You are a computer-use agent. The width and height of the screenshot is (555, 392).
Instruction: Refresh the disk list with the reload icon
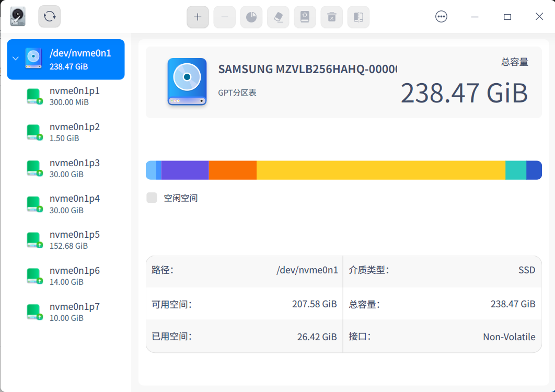pyautogui.click(x=49, y=16)
